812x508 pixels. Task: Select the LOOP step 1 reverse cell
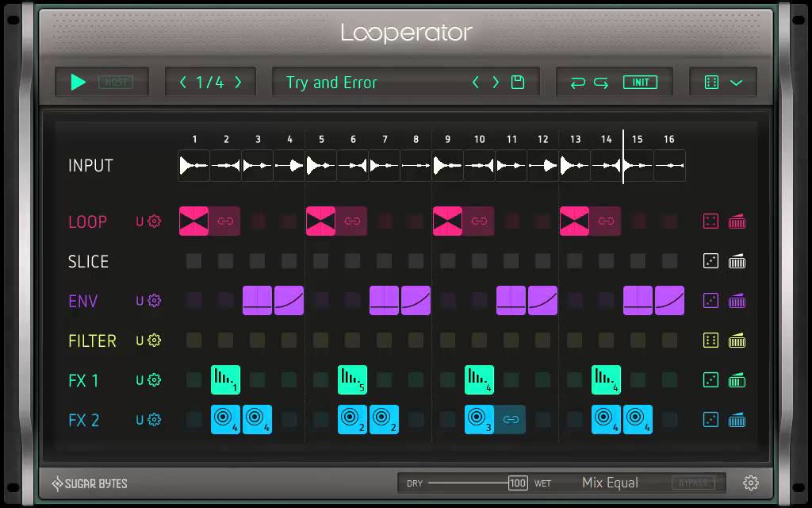pos(193,221)
